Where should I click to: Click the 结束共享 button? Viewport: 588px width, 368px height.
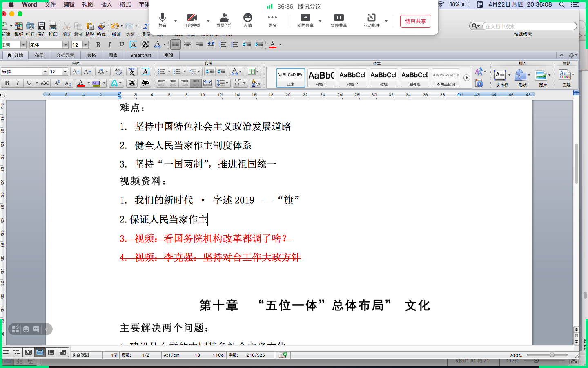pyautogui.click(x=415, y=22)
